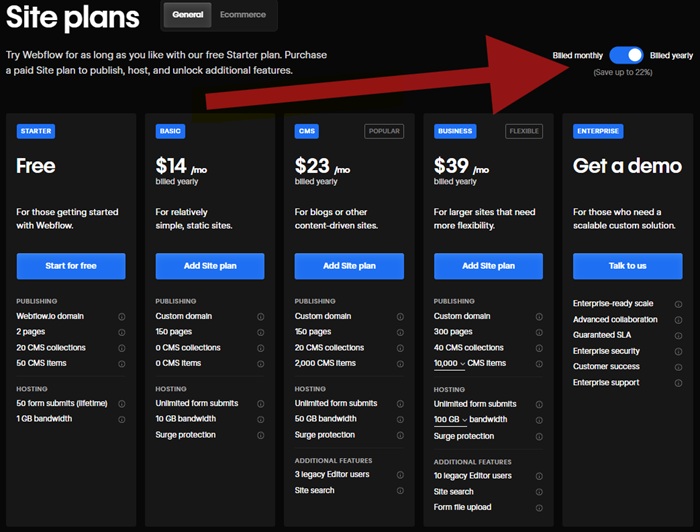Click the BASIC plan badge

coord(170,131)
